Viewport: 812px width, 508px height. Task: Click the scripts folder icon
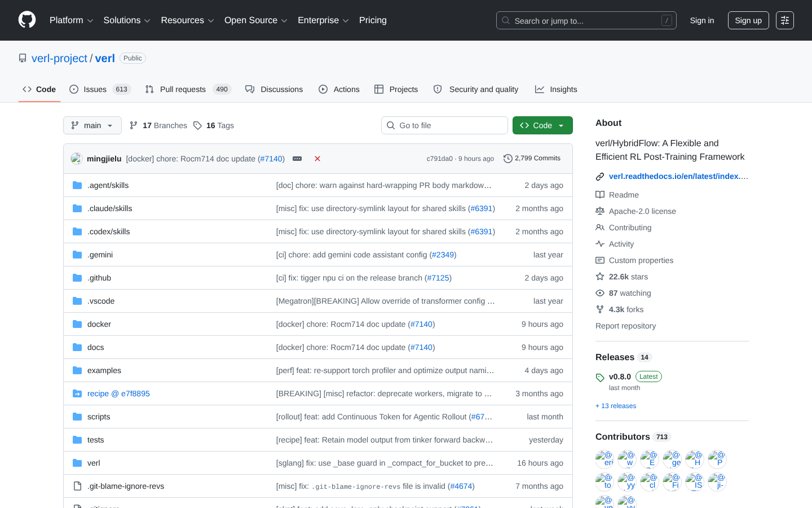[77, 417]
